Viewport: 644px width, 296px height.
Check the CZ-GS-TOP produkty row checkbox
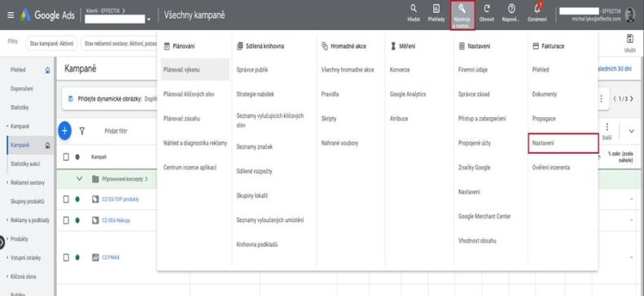[66, 199]
